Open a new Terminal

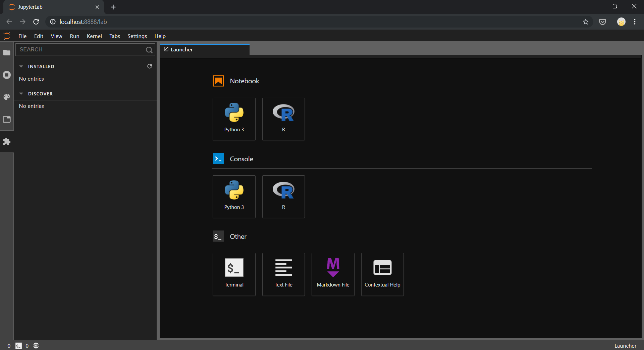tap(234, 274)
